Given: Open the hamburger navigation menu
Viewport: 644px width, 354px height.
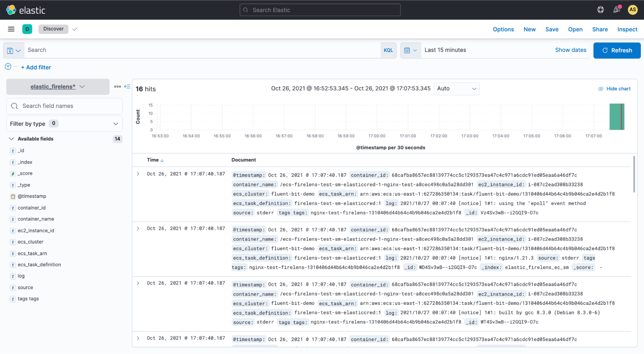Looking at the screenshot, I should [x=11, y=29].
